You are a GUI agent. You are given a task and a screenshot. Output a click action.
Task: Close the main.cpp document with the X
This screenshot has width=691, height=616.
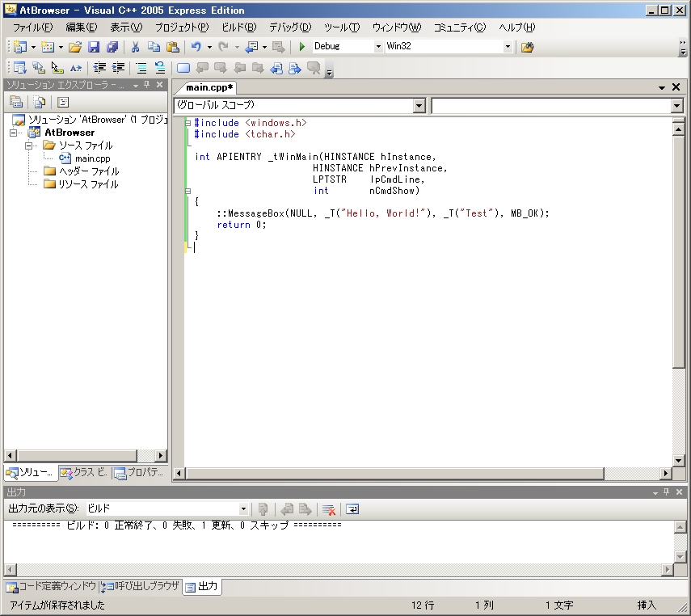[x=676, y=86]
